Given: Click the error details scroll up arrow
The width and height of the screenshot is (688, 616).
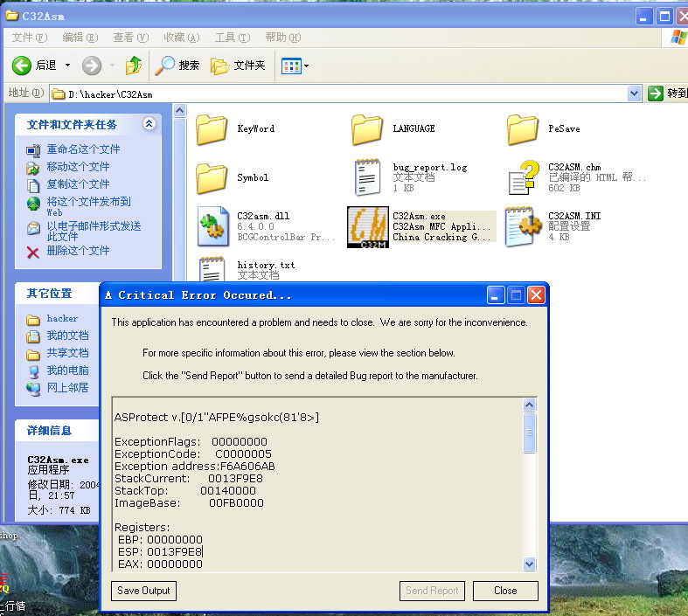Looking at the screenshot, I should pyautogui.click(x=530, y=405).
